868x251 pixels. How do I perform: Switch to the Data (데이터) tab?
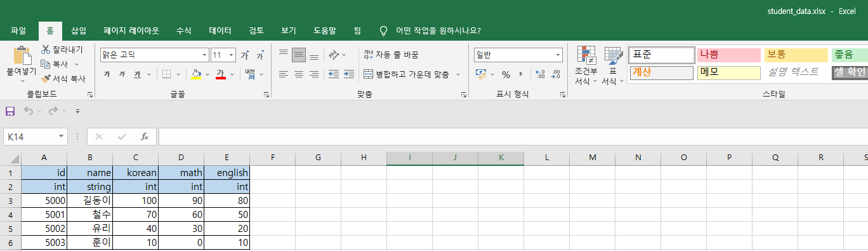220,31
